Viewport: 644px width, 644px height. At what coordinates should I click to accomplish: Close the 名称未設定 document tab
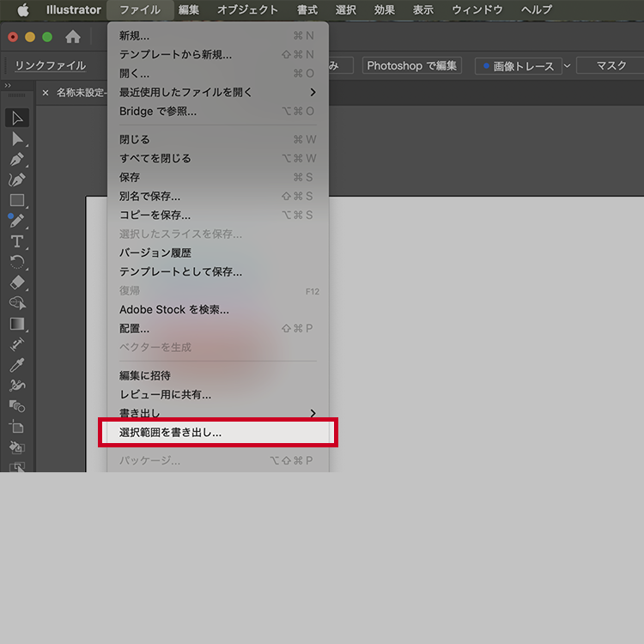pos(46,93)
